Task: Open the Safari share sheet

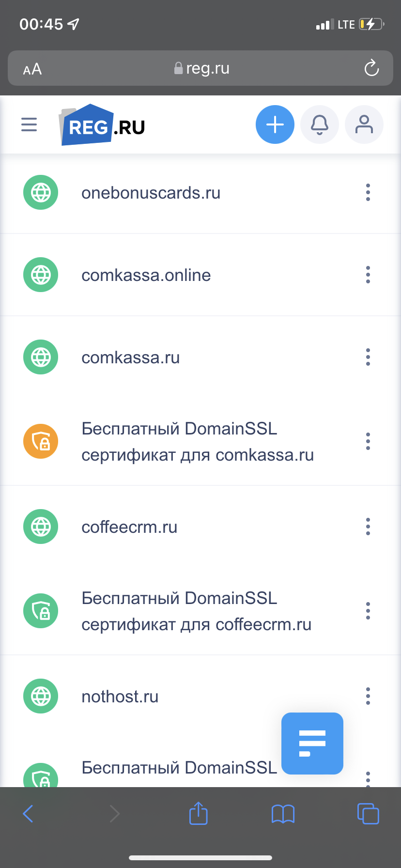Action: coord(198,813)
